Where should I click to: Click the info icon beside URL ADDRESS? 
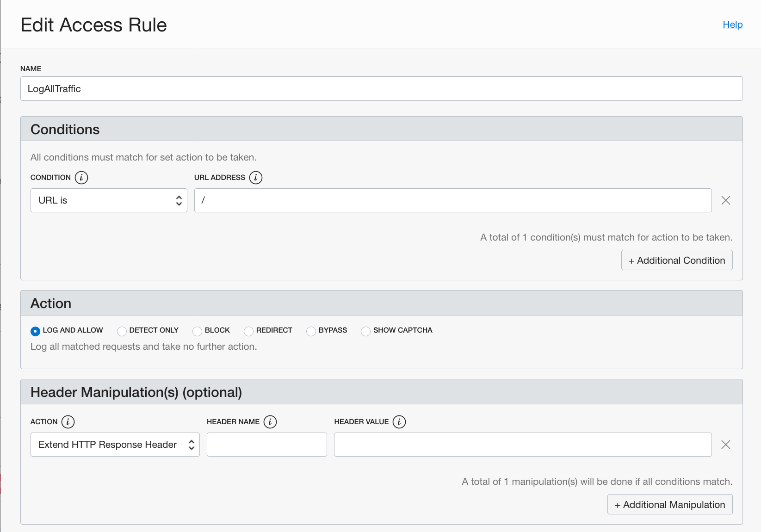(256, 178)
